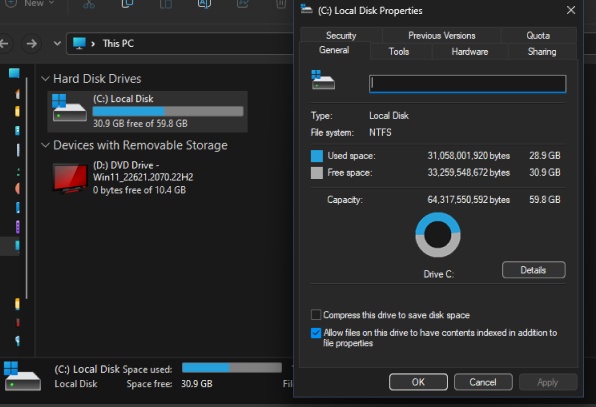
Task: Go forward with the right arrow button
Action: tap(32, 43)
